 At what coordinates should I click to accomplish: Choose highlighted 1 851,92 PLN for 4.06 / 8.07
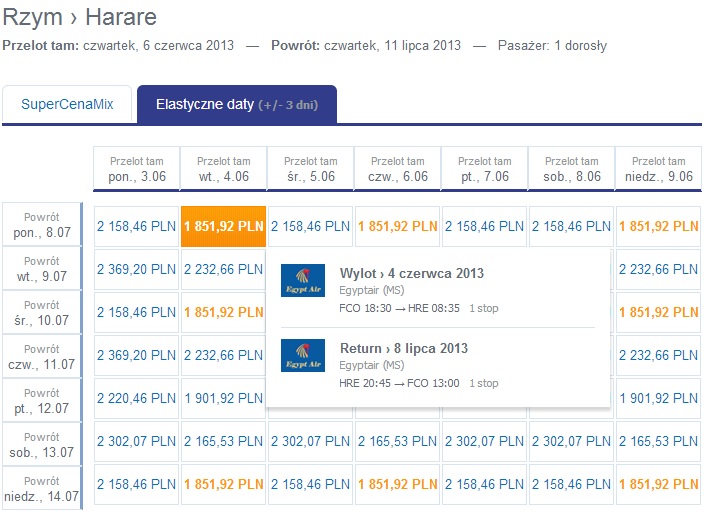[x=224, y=226]
